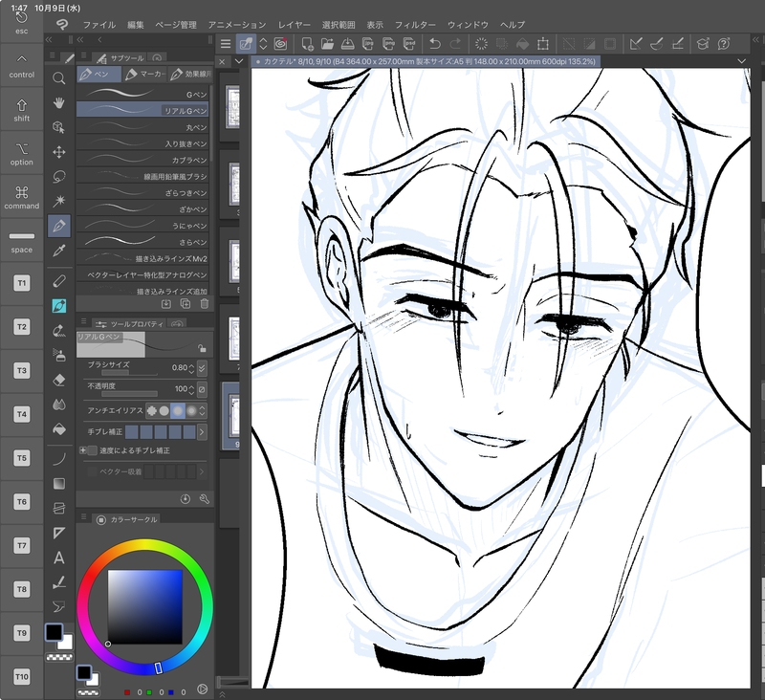The height and width of the screenshot is (700, 765).
Task: Select the Eraser tool
Action: coord(59,380)
